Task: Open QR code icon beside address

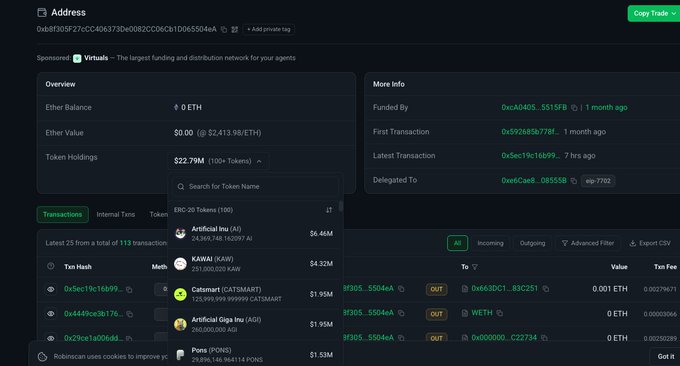Action: click(x=235, y=29)
